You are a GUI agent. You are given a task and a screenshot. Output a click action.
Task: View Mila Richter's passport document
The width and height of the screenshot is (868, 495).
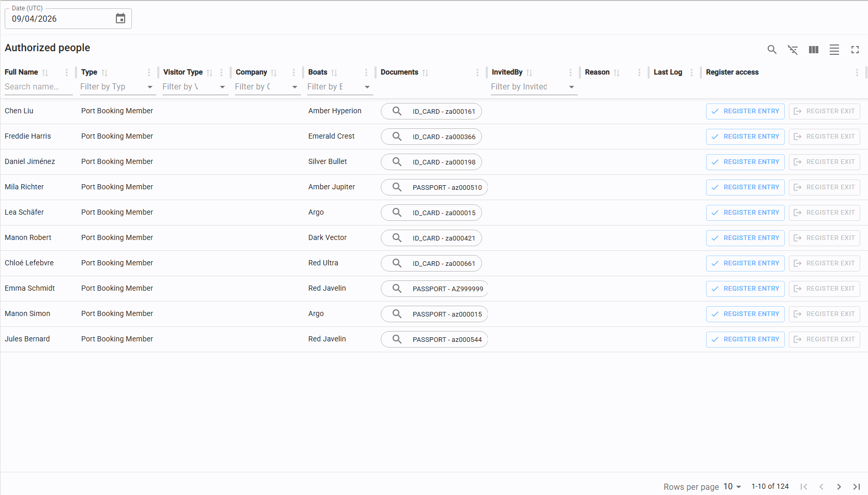434,187
